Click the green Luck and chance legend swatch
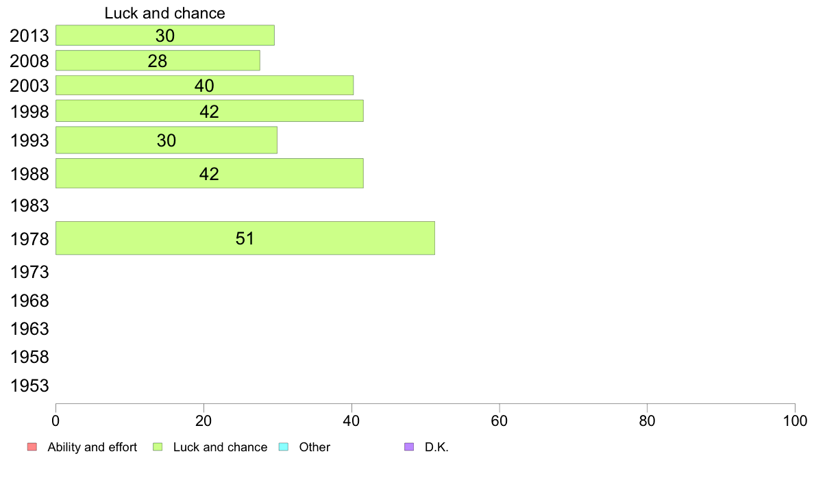Screen dimensions: 814x504 point(158,447)
